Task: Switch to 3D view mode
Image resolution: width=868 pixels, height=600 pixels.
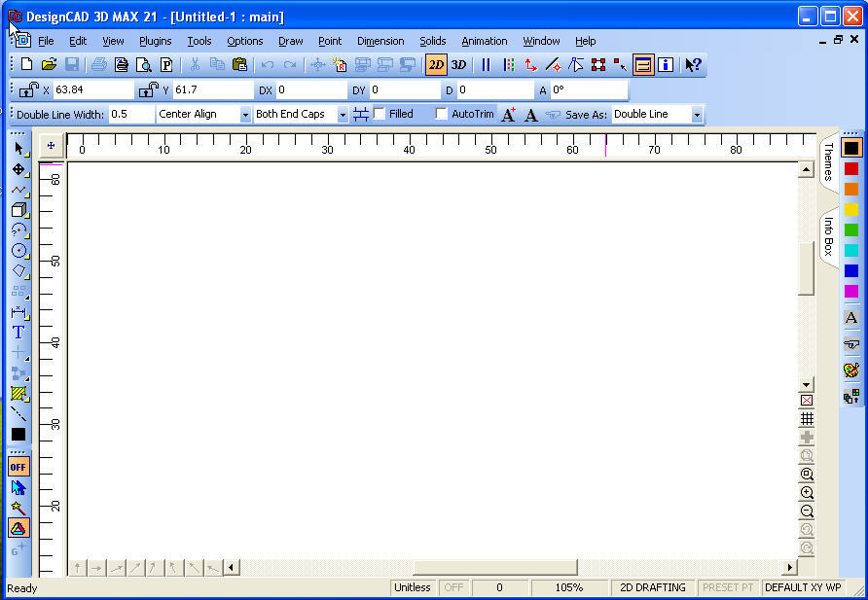Action: pyautogui.click(x=458, y=65)
